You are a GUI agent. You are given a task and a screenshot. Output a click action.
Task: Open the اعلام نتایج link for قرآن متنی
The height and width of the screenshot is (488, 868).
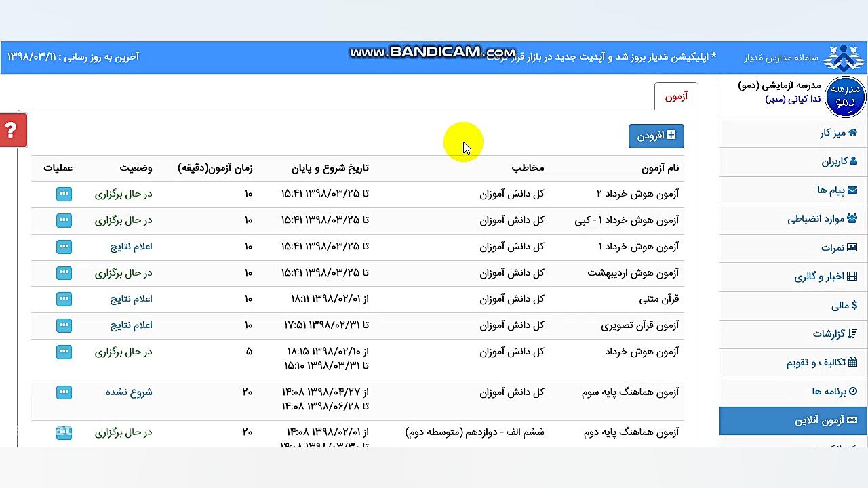(x=130, y=299)
